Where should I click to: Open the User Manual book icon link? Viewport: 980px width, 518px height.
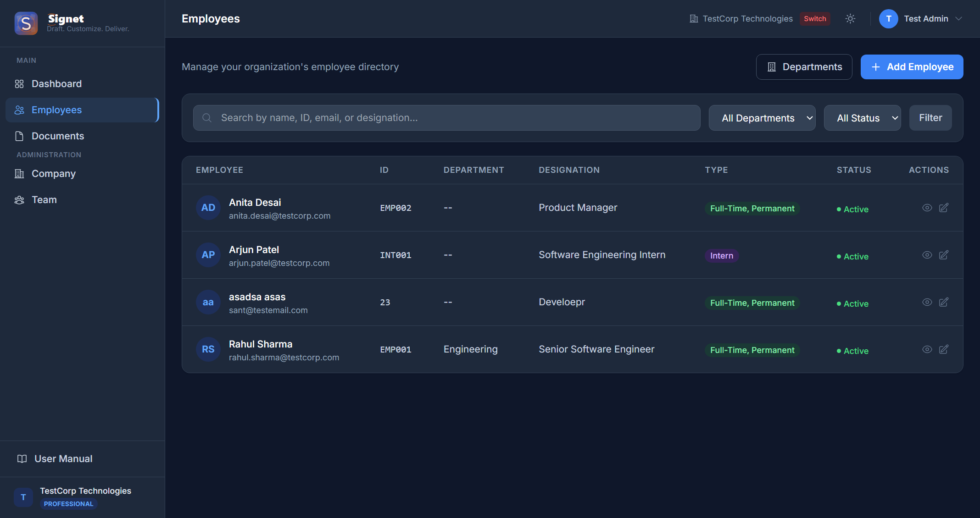pyautogui.click(x=22, y=459)
